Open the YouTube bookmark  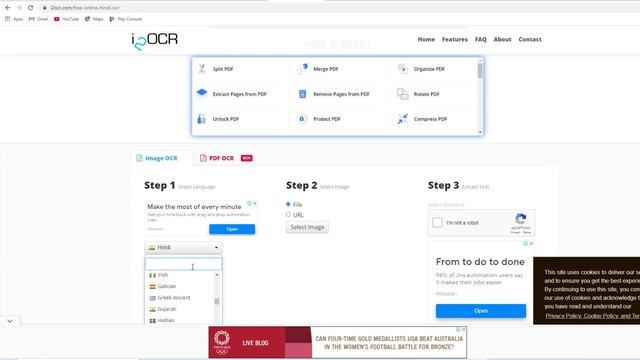(x=67, y=19)
